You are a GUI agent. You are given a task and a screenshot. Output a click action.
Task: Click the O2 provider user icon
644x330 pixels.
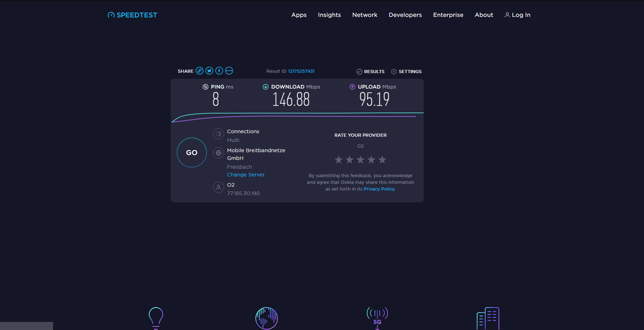(x=219, y=187)
